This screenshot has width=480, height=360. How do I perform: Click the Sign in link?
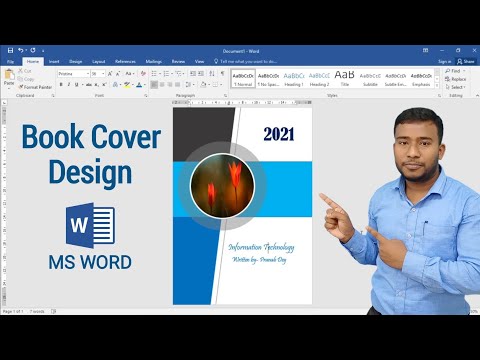point(445,62)
